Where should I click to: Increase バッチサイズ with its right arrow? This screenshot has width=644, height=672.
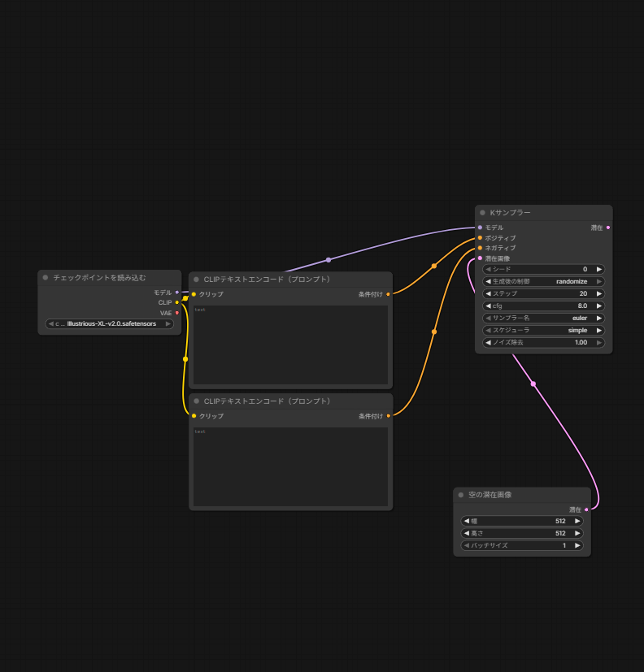[x=577, y=545]
